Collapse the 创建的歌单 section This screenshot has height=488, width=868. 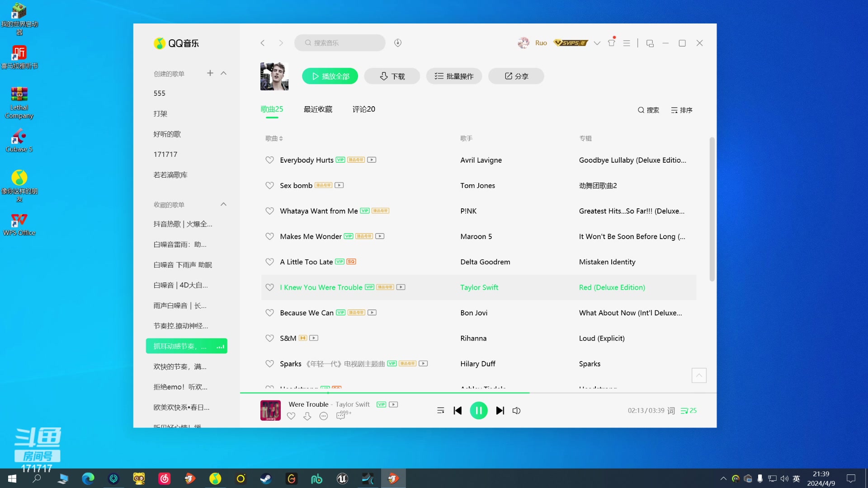pyautogui.click(x=223, y=73)
